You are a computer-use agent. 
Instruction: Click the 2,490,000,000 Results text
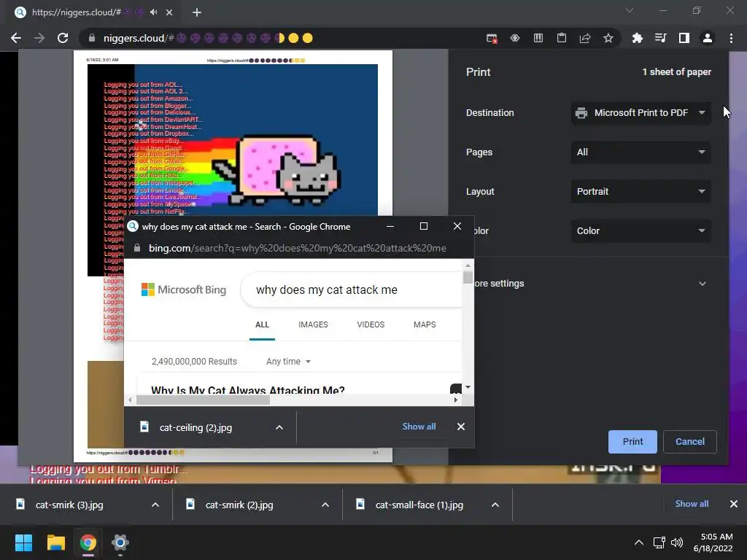(x=194, y=362)
